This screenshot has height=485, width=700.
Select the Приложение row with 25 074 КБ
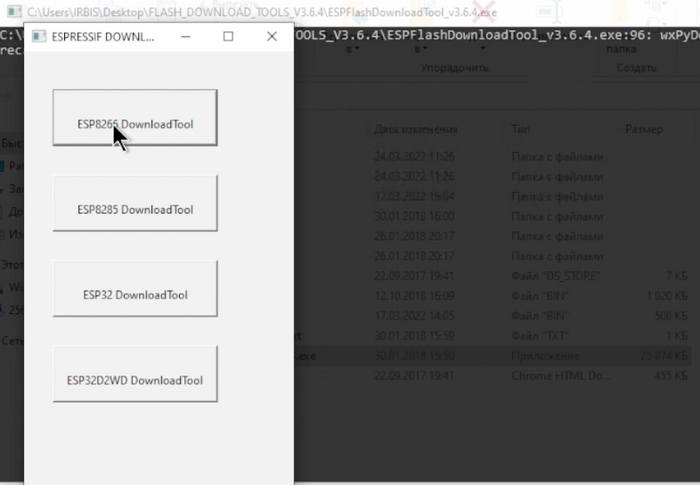click(493, 356)
